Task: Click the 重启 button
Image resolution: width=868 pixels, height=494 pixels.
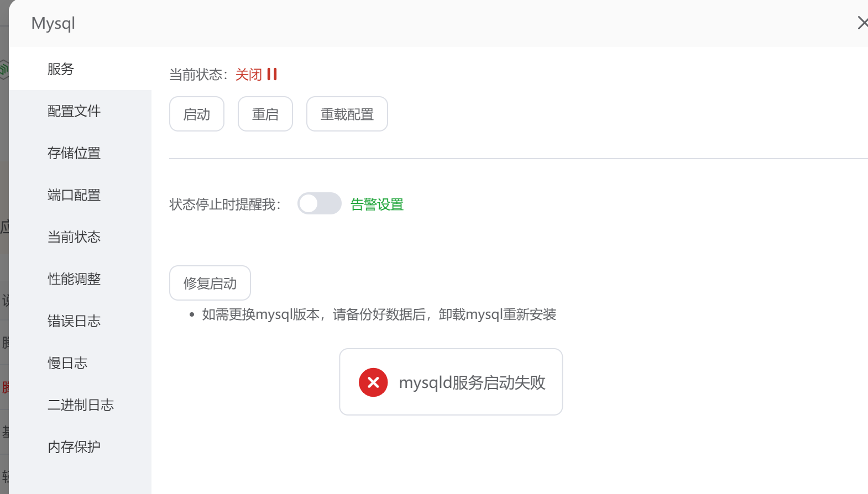Action: click(x=265, y=114)
